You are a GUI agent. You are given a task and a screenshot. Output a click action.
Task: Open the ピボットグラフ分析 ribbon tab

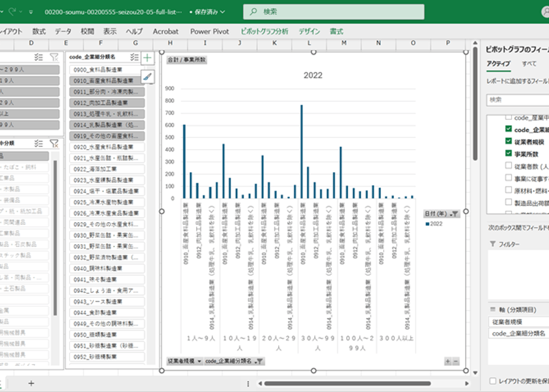point(264,31)
